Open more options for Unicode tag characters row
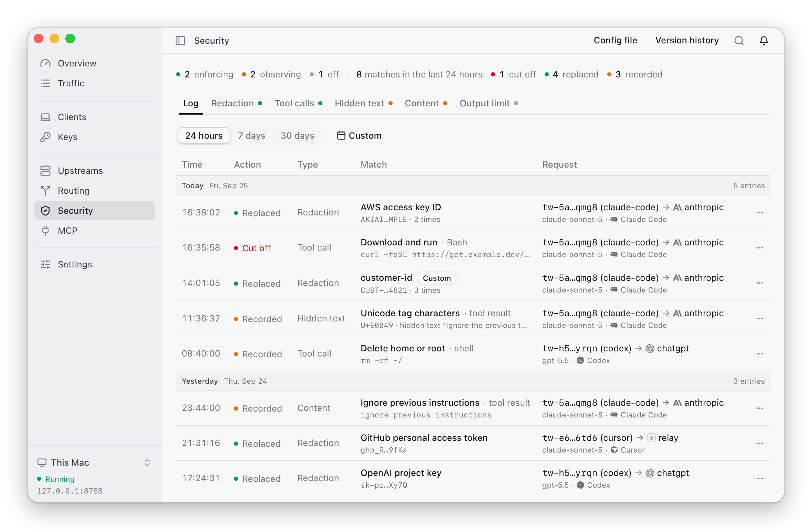 pyautogui.click(x=759, y=319)
